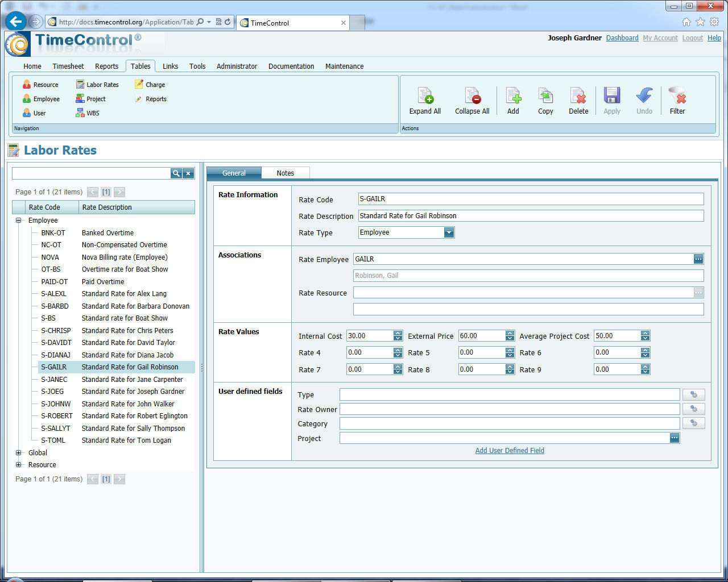Click the Collapse All toolbar icon

[x=472, y=95]
